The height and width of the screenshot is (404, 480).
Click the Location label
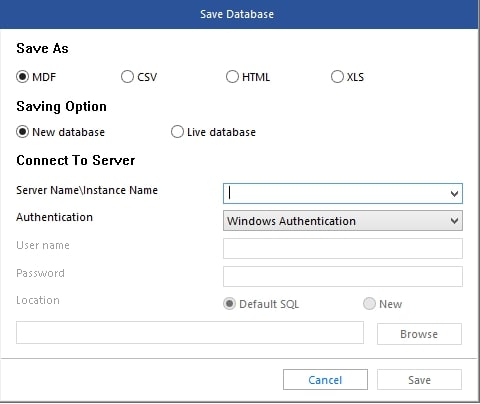click(x=38, y=300)
